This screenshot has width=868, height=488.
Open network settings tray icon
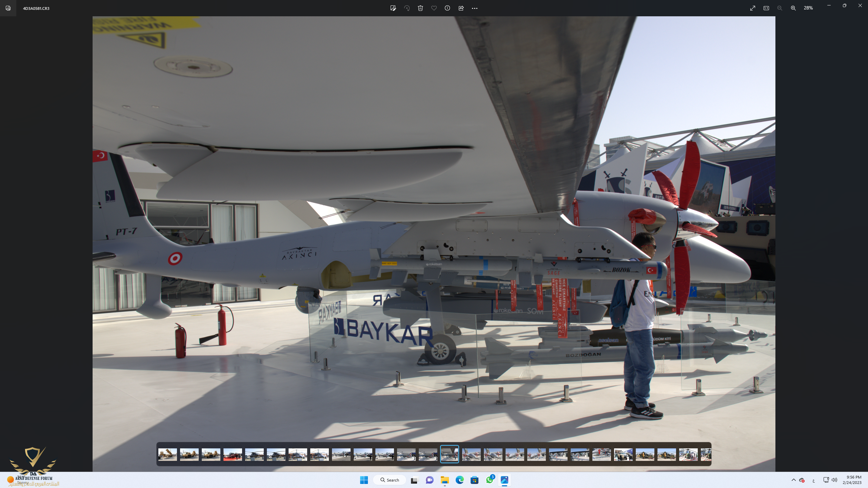pos(826,480)
